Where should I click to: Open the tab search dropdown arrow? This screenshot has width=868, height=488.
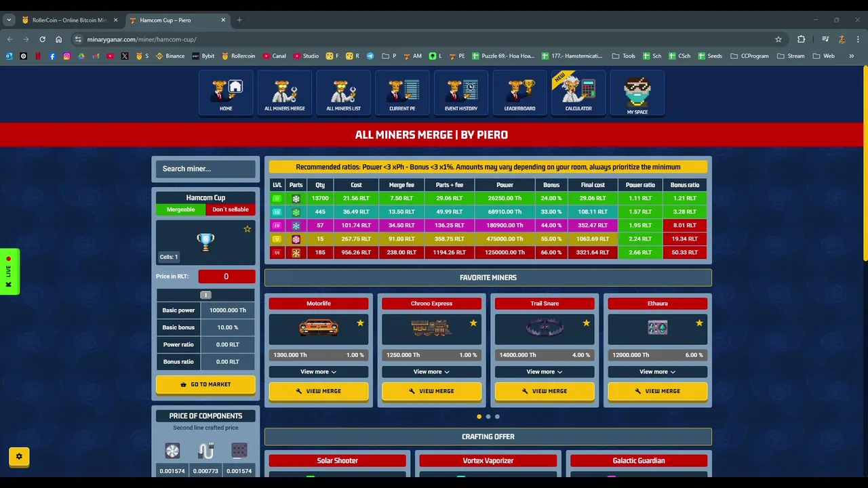click(x=9, y=20)
